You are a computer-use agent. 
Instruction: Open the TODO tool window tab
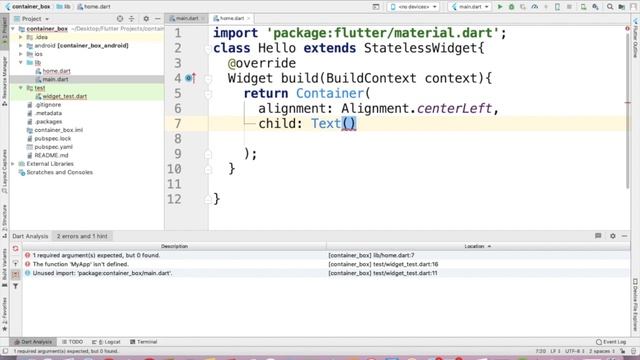tap(73, 342)
